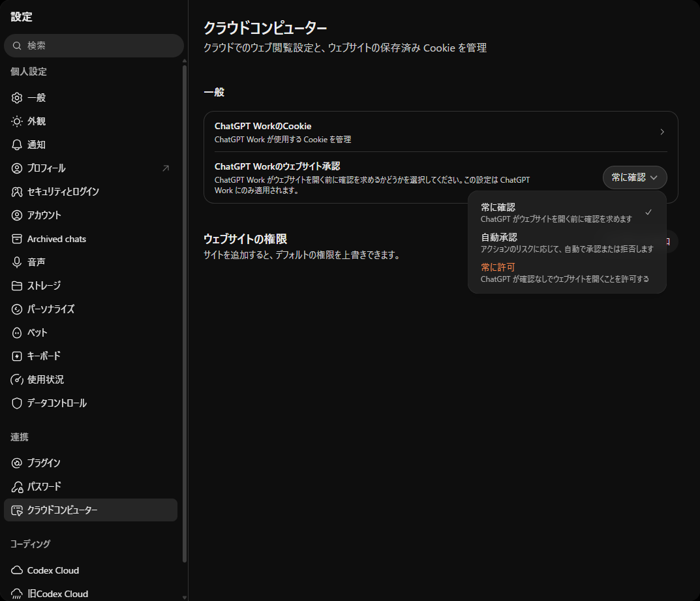Screen dimensions: 700x601
Task: Open Archived chats settings
Action: [91, 239]
